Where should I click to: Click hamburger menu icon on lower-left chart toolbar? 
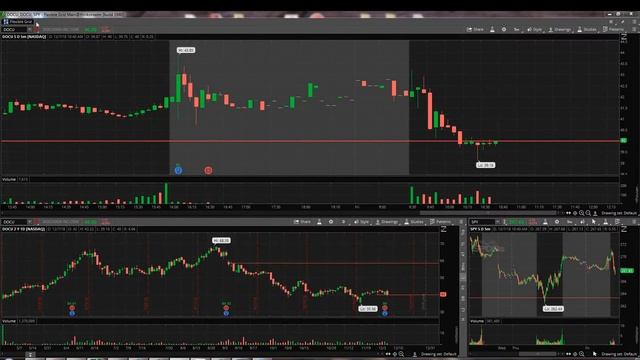click(461, 222)
